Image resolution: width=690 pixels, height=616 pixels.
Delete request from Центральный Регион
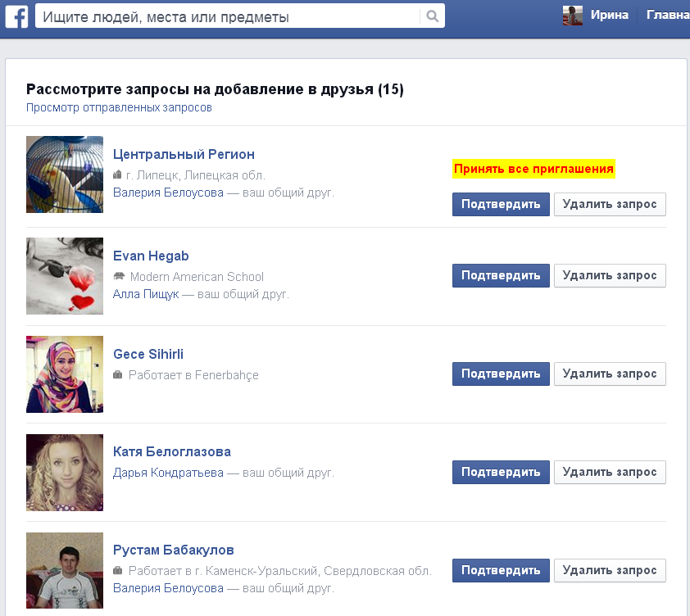tap(610, 204)
